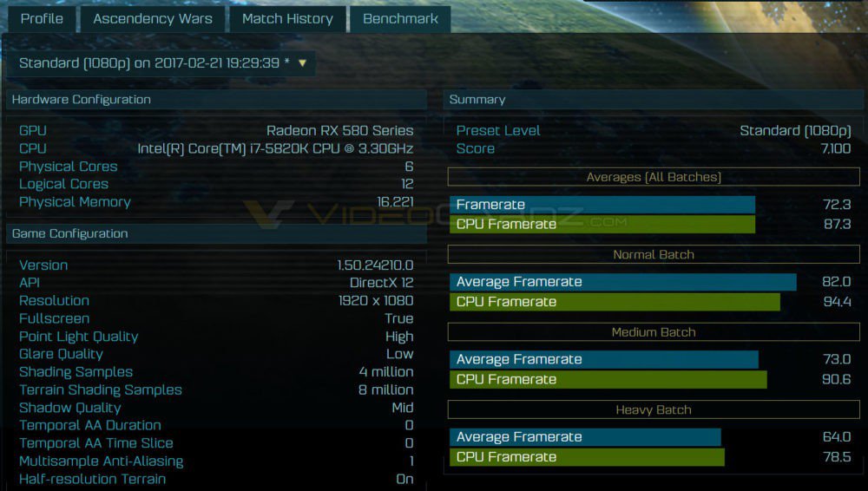
Task: Click the Heavy Batch heading
Action: click(654, 409)
